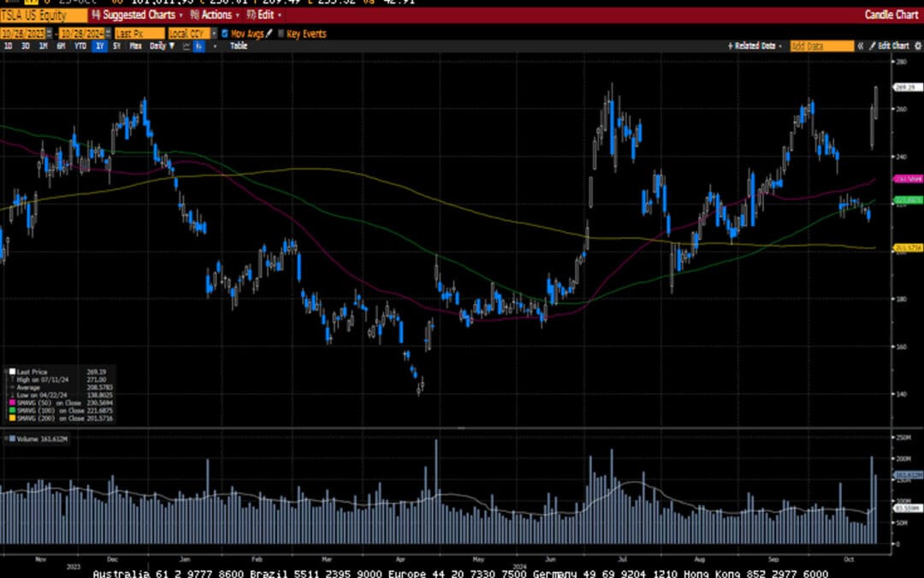Screen dimensions: 924x578
Task: Click the double-chevron collapse icon near Add Data
Action: [862, 46]
